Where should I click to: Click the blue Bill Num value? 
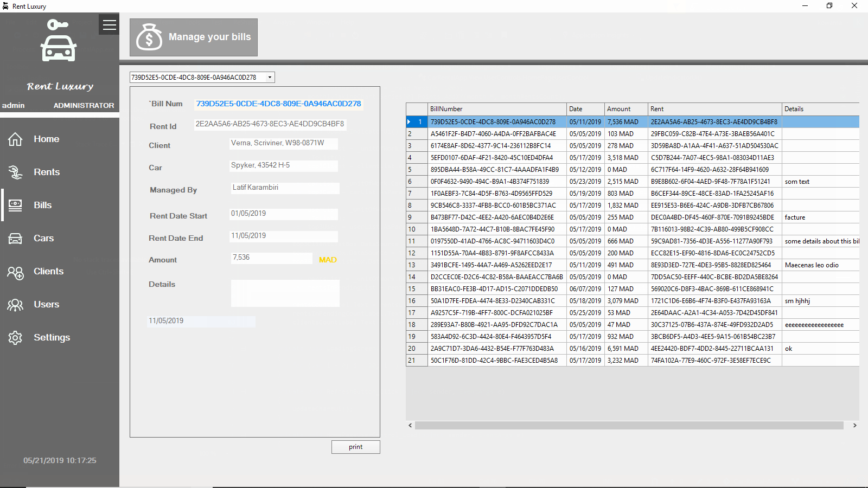tap(278, 104)
